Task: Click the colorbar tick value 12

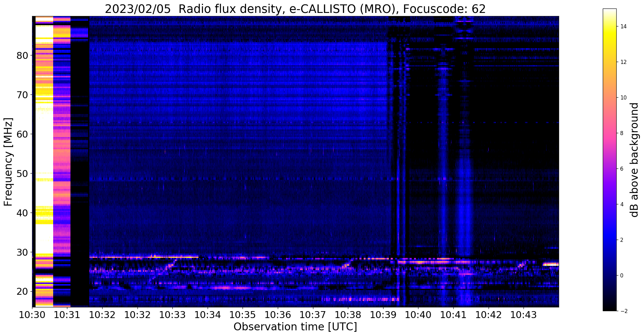Action: [623, 62]
